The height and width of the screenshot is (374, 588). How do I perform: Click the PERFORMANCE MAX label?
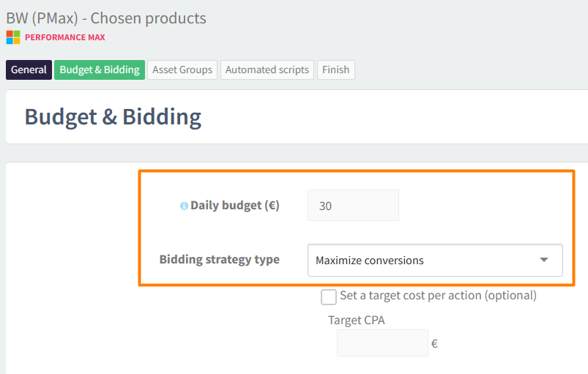(x=65, y=37)
